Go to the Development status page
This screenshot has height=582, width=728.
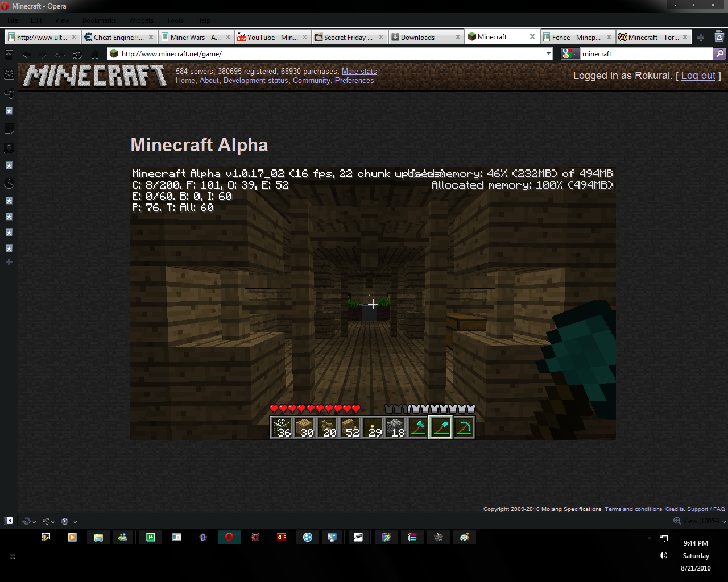point(256,81)
